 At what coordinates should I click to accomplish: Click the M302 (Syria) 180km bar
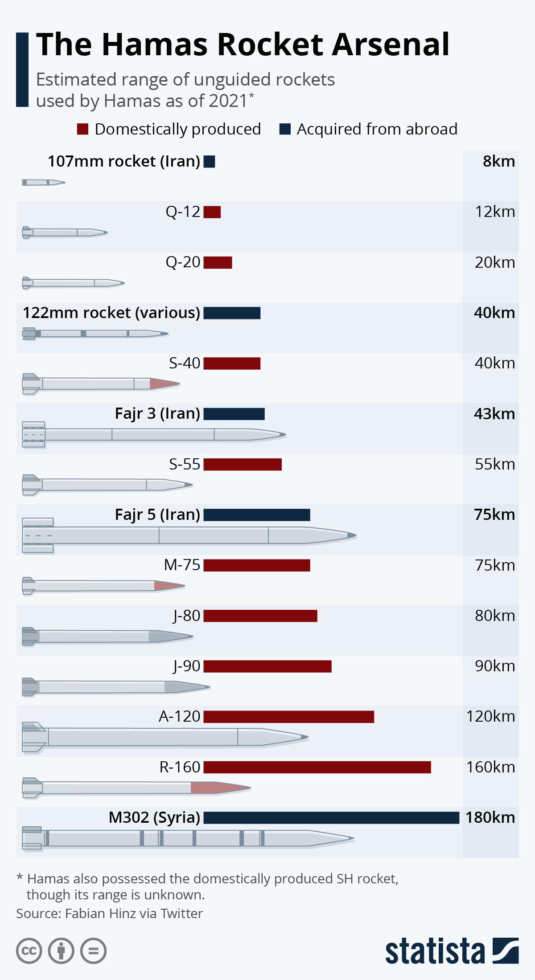coord(331,817)
